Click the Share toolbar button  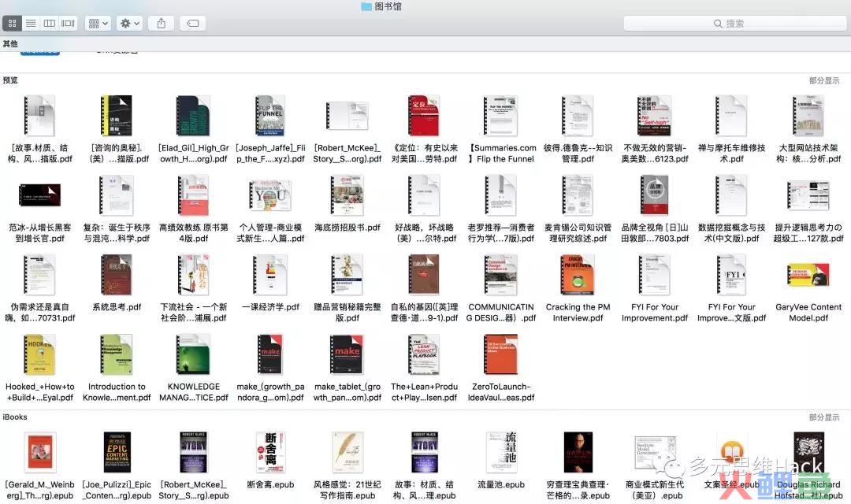click(162, 24)
